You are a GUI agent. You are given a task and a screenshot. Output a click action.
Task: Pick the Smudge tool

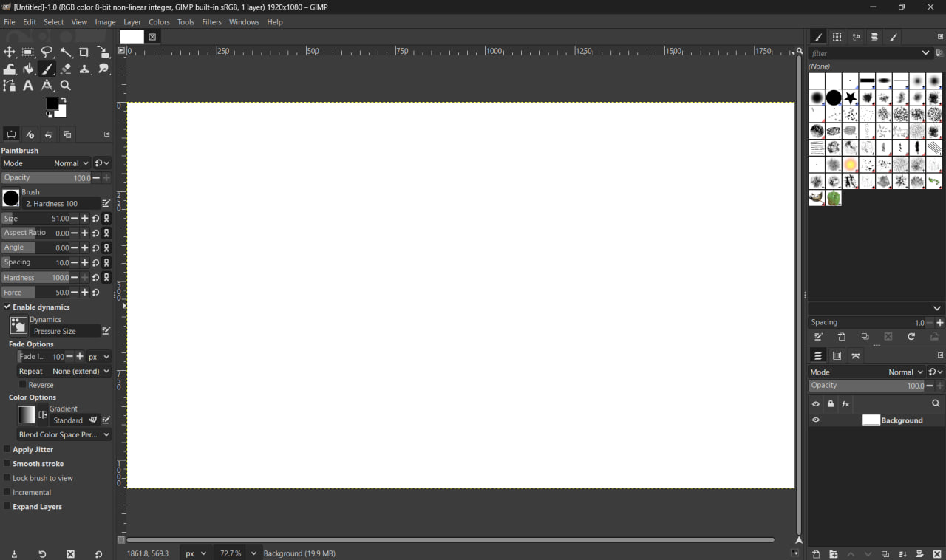[x=103, y=69]
